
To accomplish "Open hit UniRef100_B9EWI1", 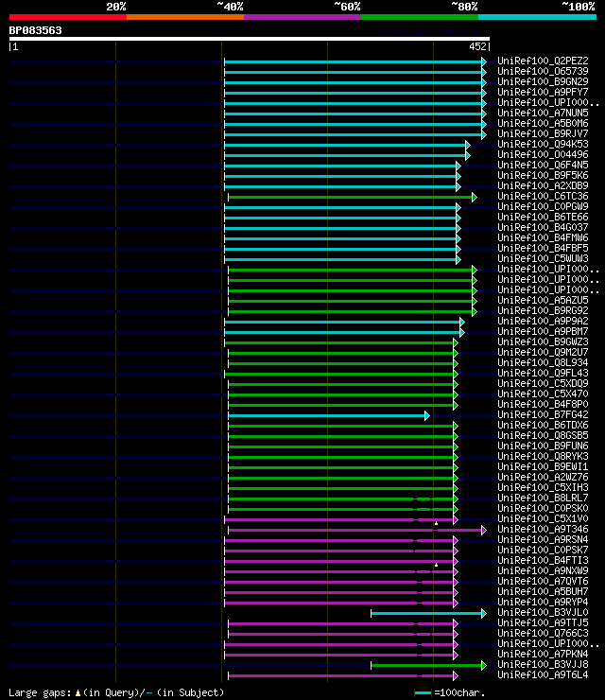I will [543, 467].
